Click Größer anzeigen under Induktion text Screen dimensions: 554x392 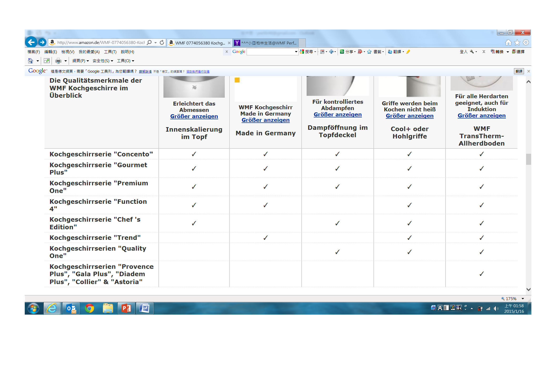point(482,116)
